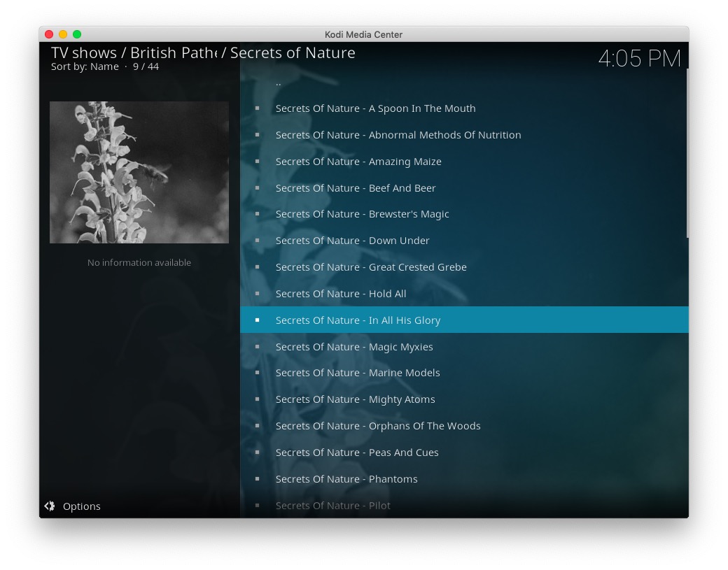Image resolution: width=728 pixels, height=570 pixels.
Task: Open episode A Spoon In The Mouth
Action: [375, 108]
